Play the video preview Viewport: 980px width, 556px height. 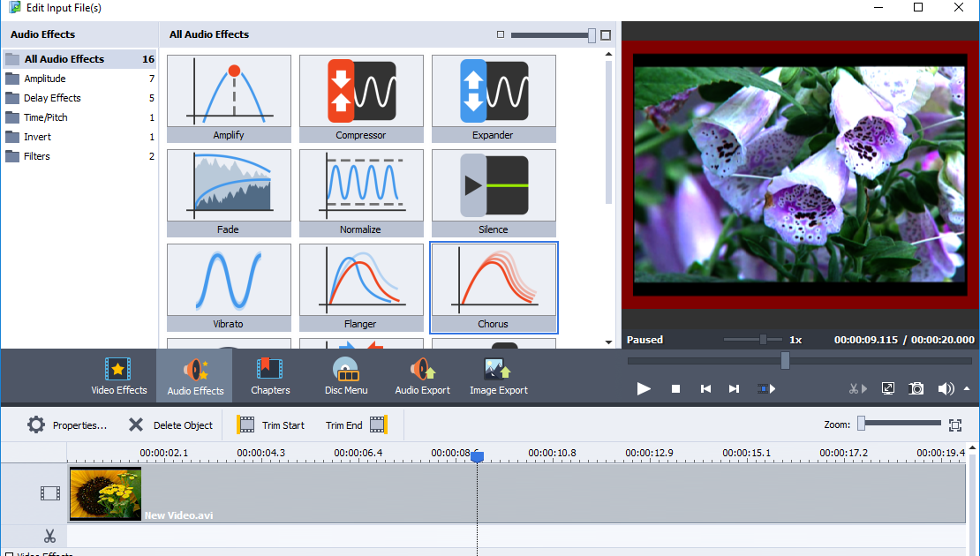643,388
